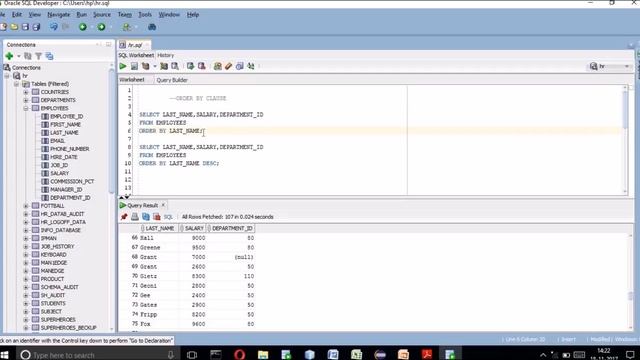
Task: Click the Print icon in Query Result toolbar
Action: click(135, 217)
